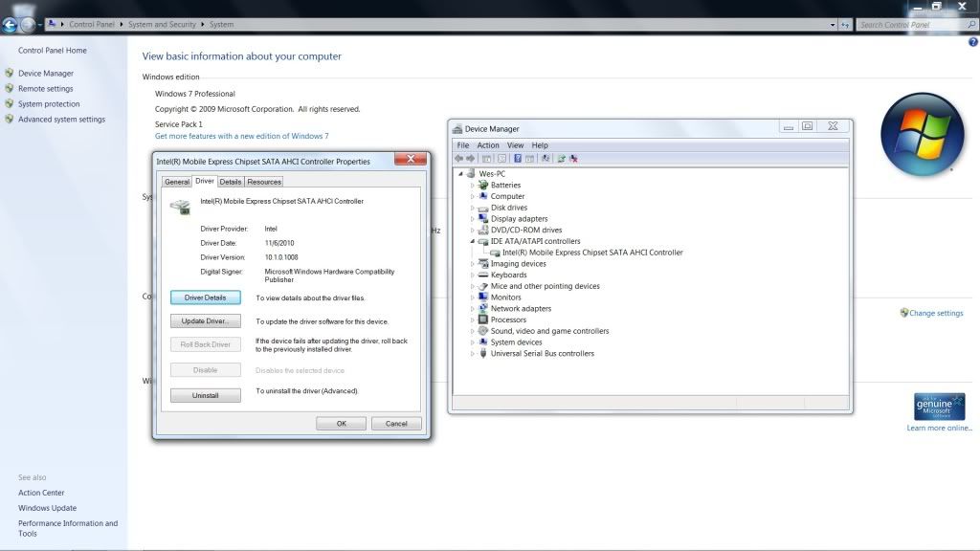
Task: Open Advanced system settings link
Action: click(61, 120)
